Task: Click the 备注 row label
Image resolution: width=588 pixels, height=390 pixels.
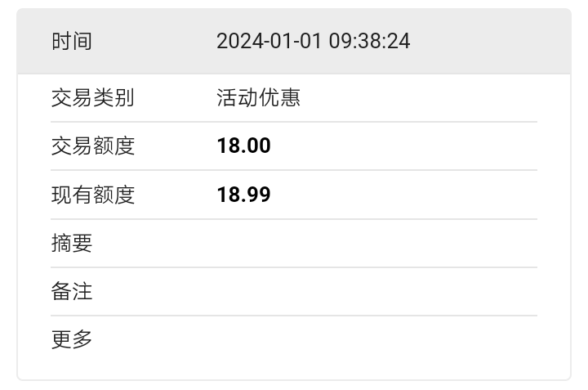Action: tap(72, 291)
